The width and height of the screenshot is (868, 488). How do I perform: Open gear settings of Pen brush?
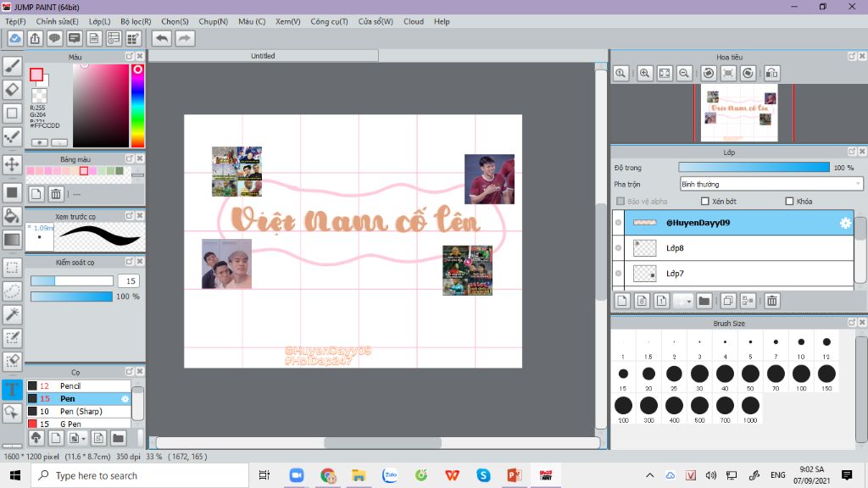click(125, 398)
